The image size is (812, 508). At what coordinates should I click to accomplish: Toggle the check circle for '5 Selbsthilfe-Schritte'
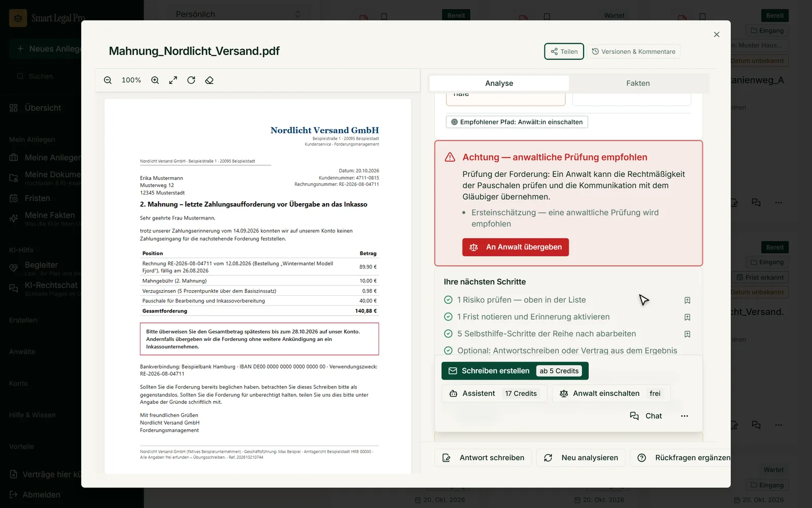tap(448, 334)
